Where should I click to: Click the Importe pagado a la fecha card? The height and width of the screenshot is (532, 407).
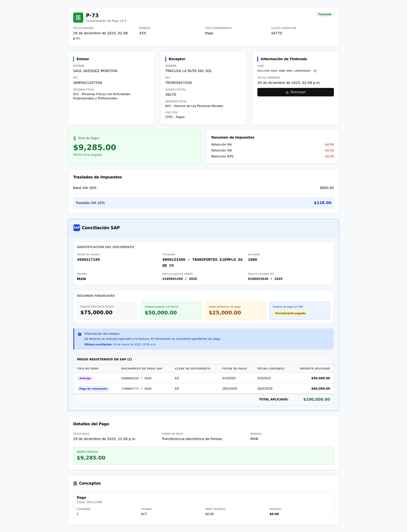coord(171,310)
